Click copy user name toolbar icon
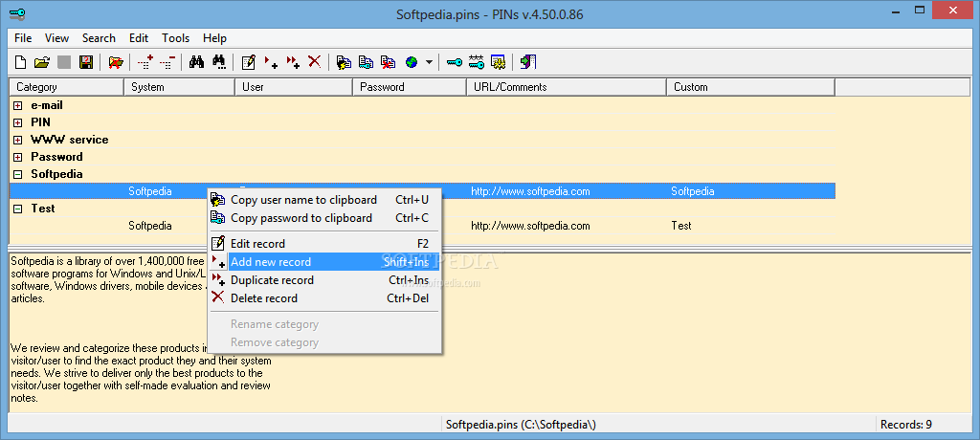Screen dimensions: 980x440 pyautogui.click(x=344, y=62)
